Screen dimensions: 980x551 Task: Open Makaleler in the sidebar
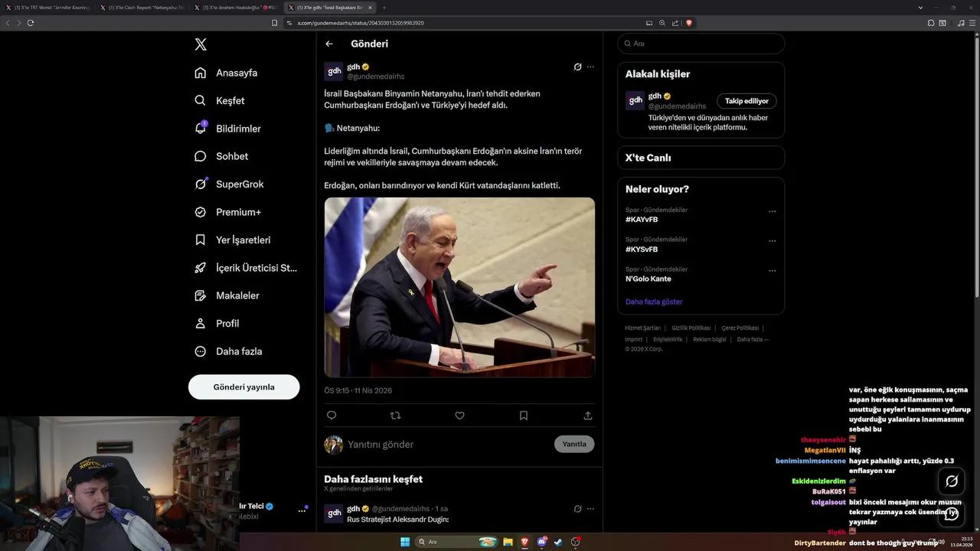227,295
